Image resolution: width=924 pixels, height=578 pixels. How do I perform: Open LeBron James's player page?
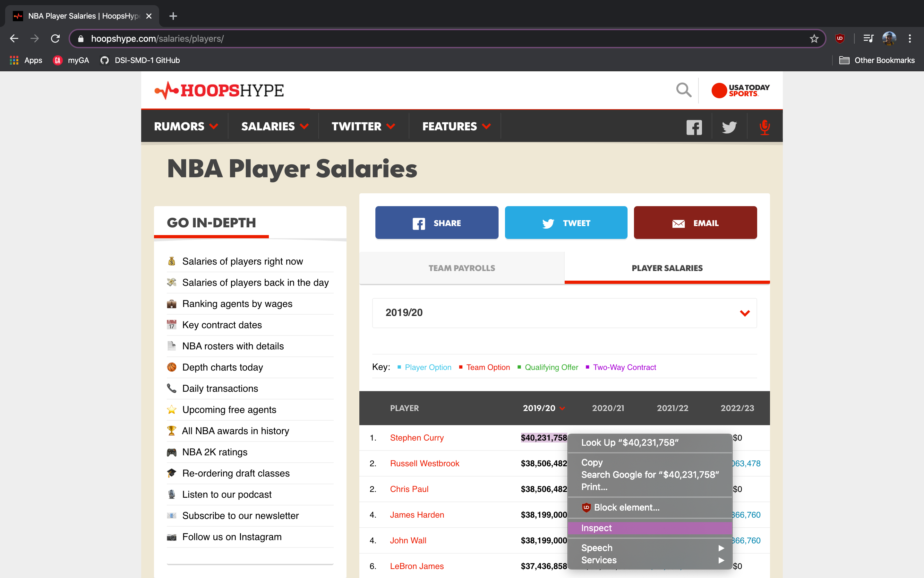(416, 566)
